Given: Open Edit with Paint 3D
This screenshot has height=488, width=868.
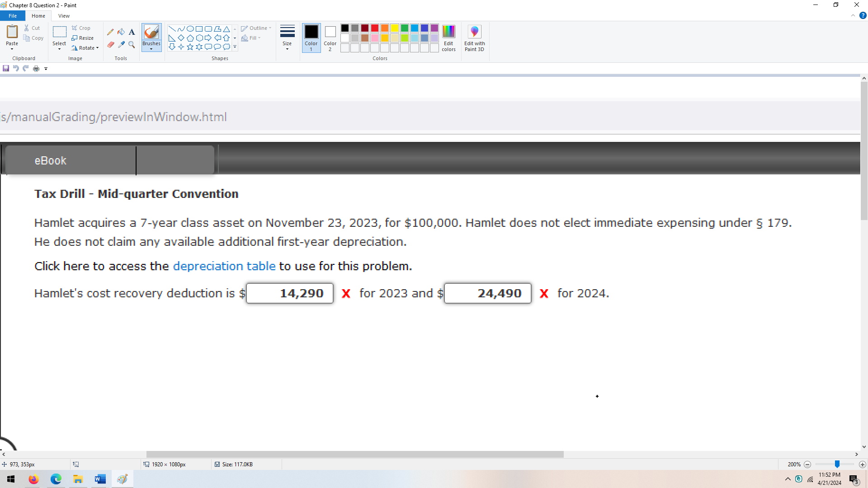Looking at the screenshot, I should pos(474,38).
